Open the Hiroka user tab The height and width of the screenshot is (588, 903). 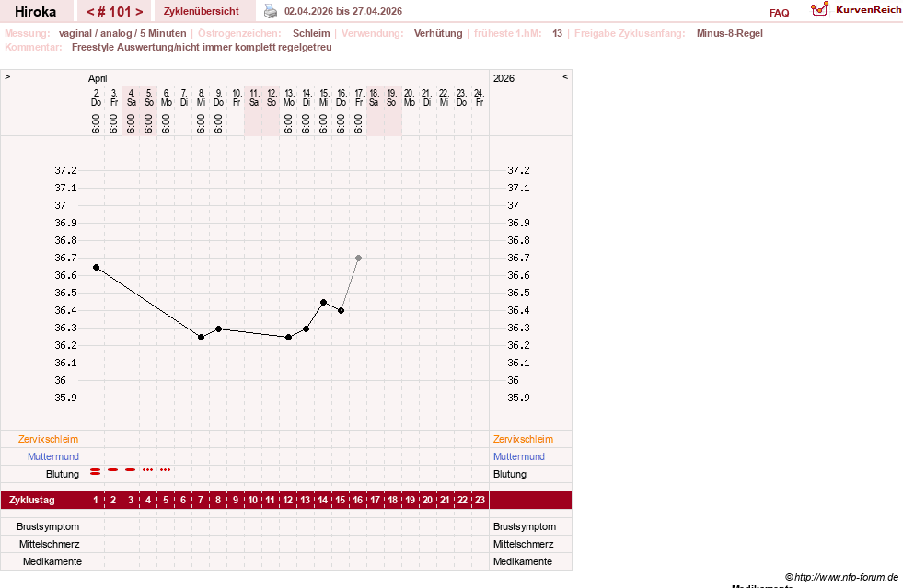(35, 12)
